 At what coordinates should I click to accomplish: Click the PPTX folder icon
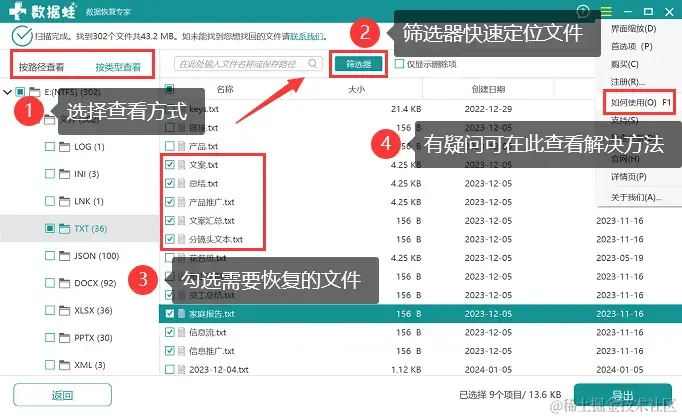(64, 338)
